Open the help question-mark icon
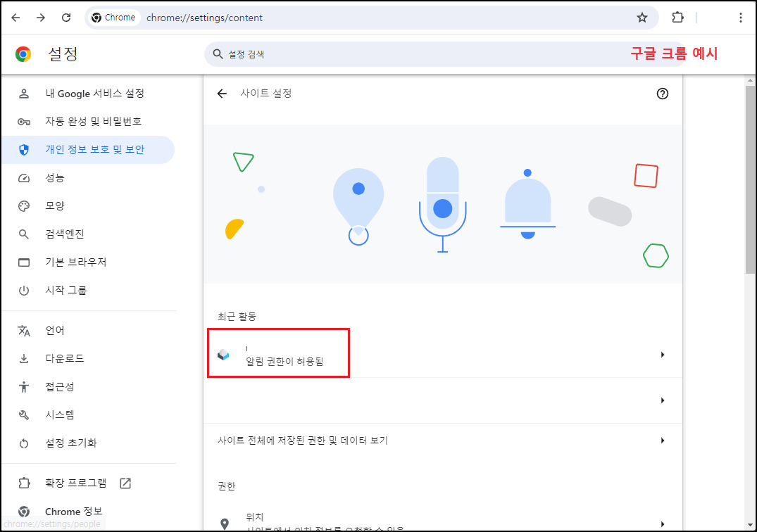757x532 pixels. click(663, 94)
